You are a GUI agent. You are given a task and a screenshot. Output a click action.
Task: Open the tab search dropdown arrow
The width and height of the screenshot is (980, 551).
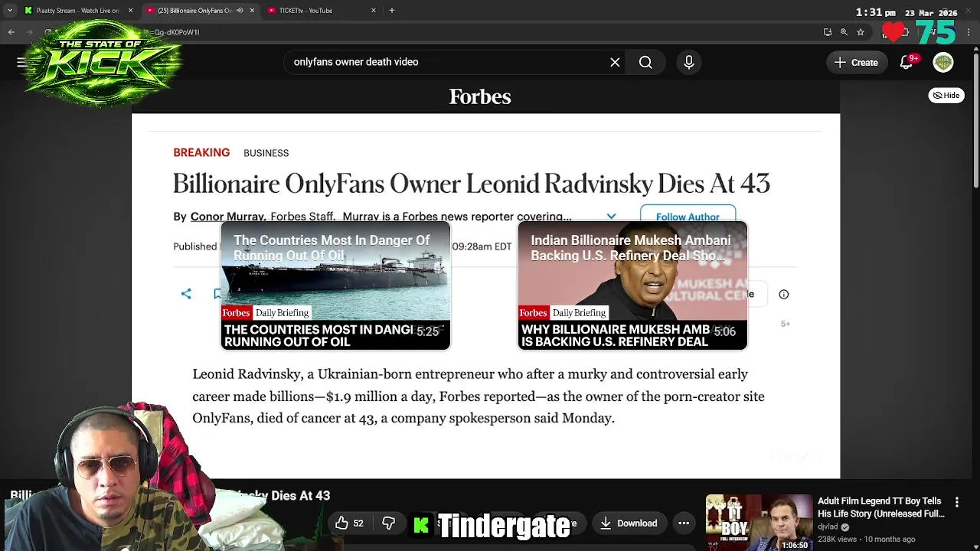point(10,11)
